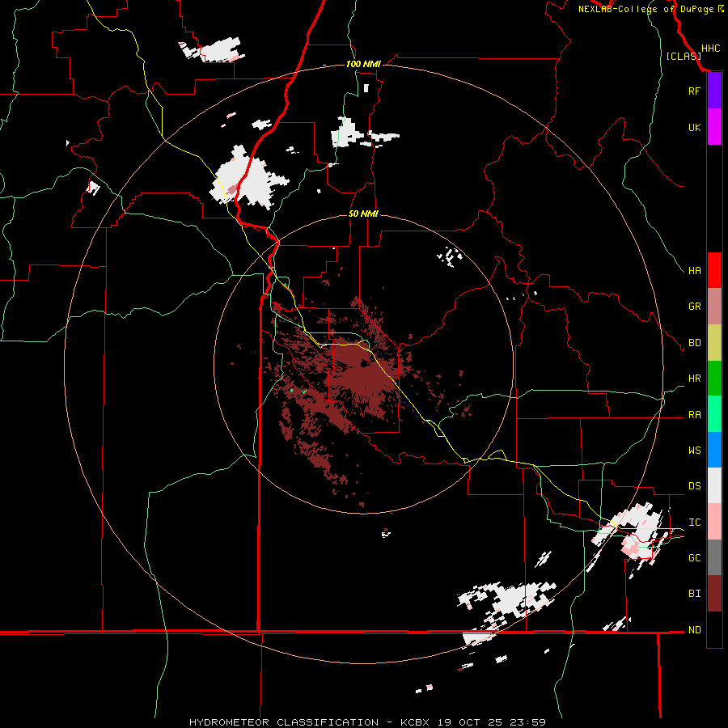
Task: Click the "BD" legend label
Action: (694, 343)
